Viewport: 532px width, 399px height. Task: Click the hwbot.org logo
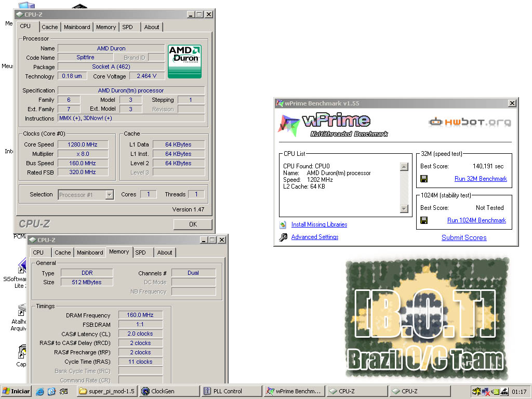click(470, 122)
